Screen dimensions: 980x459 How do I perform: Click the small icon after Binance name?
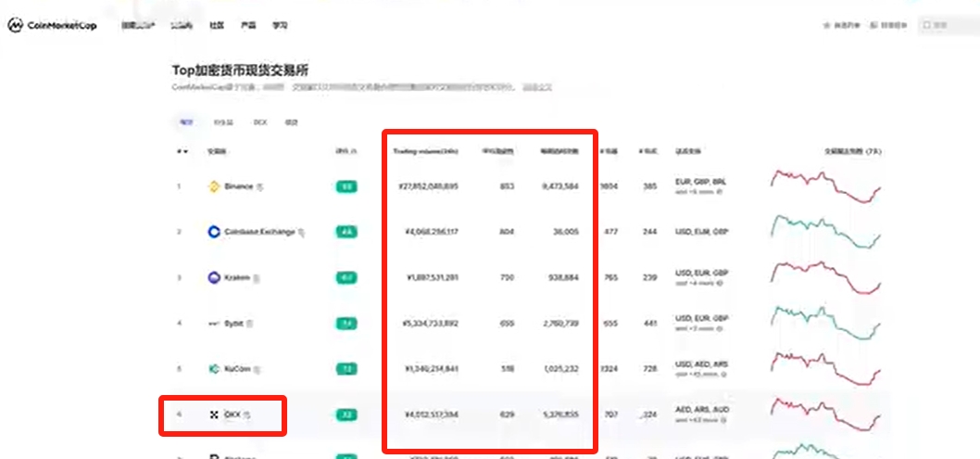pos(260,187)
